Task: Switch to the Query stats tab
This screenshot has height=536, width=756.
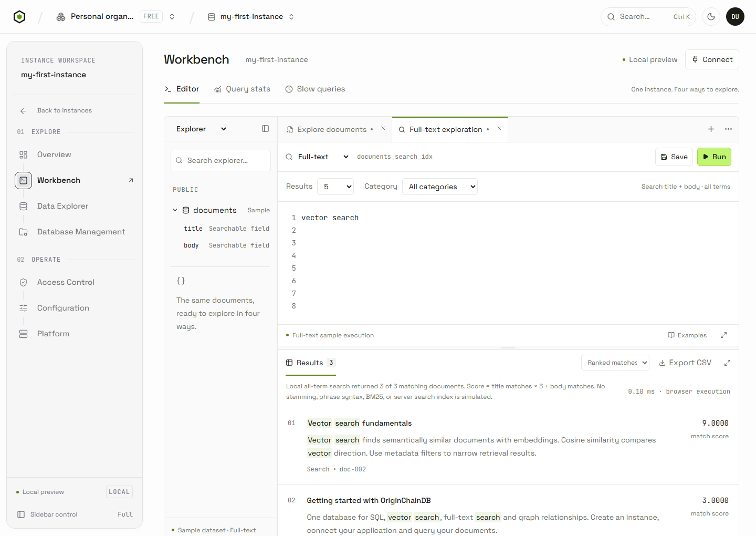Action: pyautogui.click(x=242, y=89)
